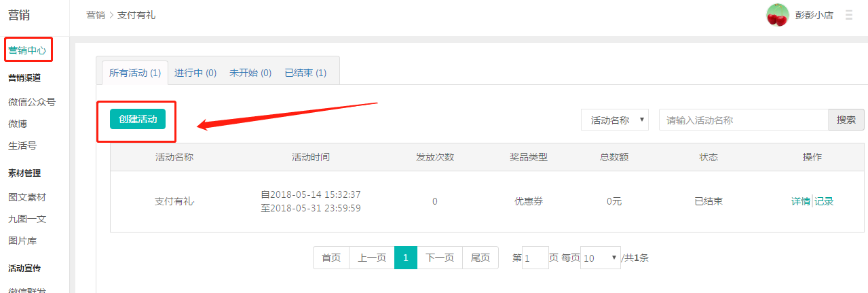This screenshot has height=293, width=868.
Task: Open 记录 link for 支付有礼 activity
Action: point(824,201)
